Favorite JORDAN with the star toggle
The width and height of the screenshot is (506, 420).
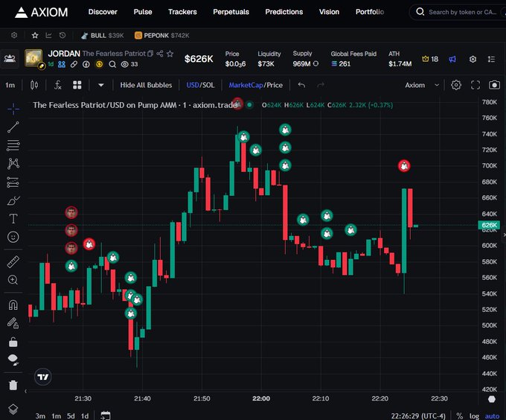tap(170, 54)
